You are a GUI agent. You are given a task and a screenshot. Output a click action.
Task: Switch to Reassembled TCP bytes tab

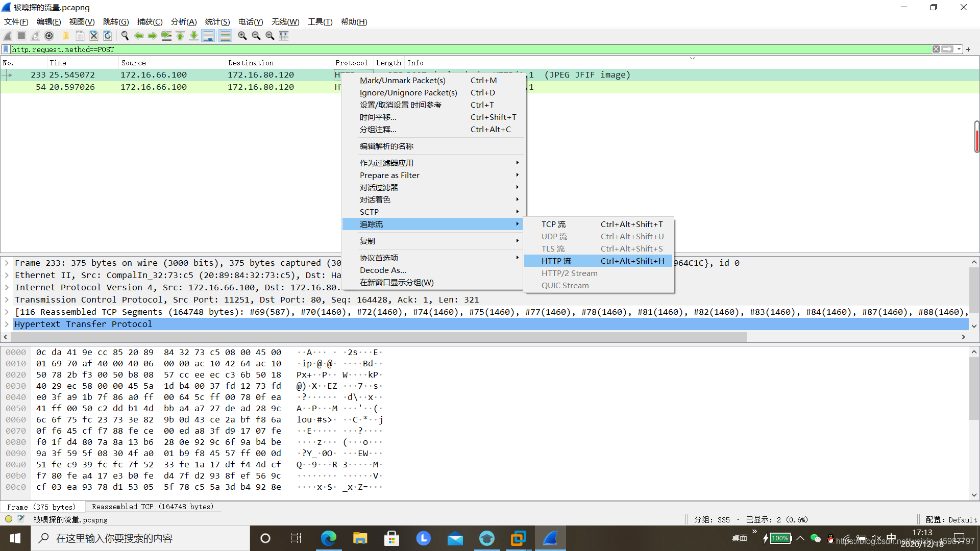(x=152, y=507)
